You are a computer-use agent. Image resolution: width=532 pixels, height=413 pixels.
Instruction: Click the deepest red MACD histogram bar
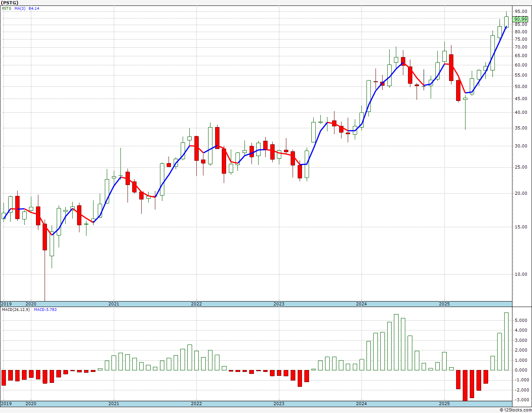465,385
